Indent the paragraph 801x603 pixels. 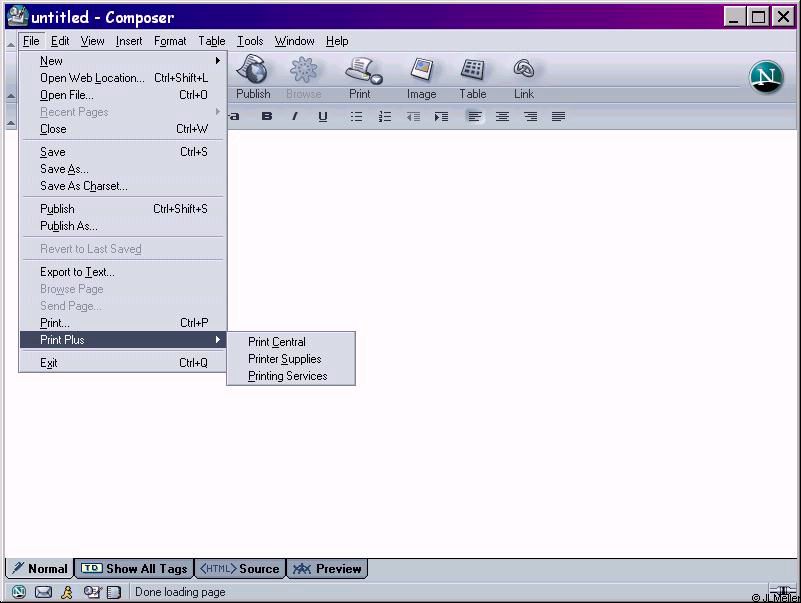441,117
